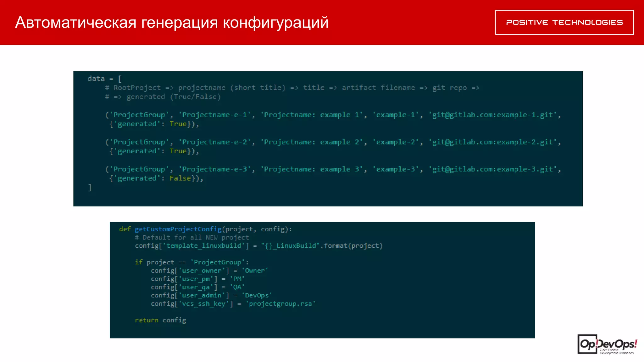Screen dimensions: 644x362
Task: Select the 'Projectname-e-1' string
Action: [x=215, y=115]
